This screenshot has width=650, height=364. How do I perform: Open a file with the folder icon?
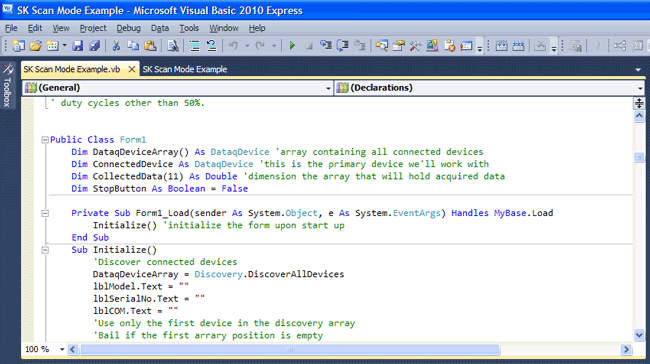(x=36, y=46)
